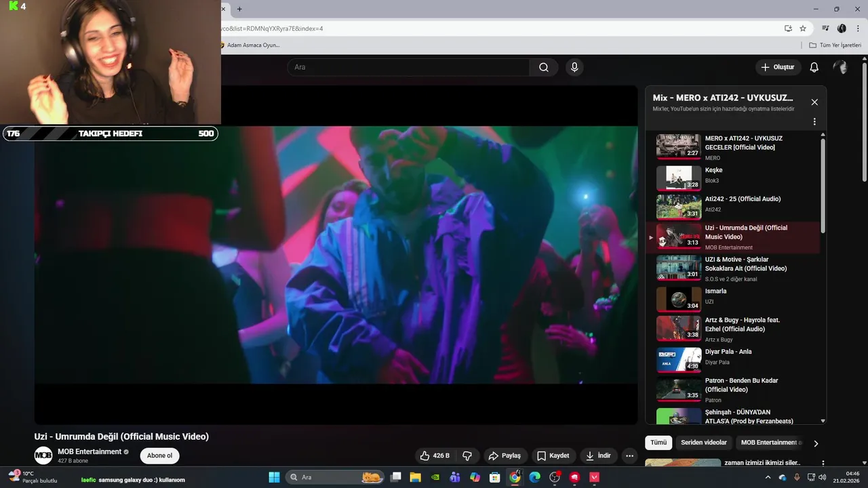Open Windows Start menu
The image size is (868, 488).
click(274, 477)
